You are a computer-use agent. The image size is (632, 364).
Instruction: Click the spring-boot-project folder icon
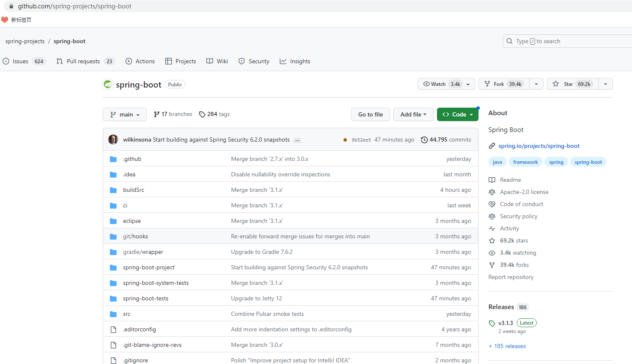click(113, 268)
